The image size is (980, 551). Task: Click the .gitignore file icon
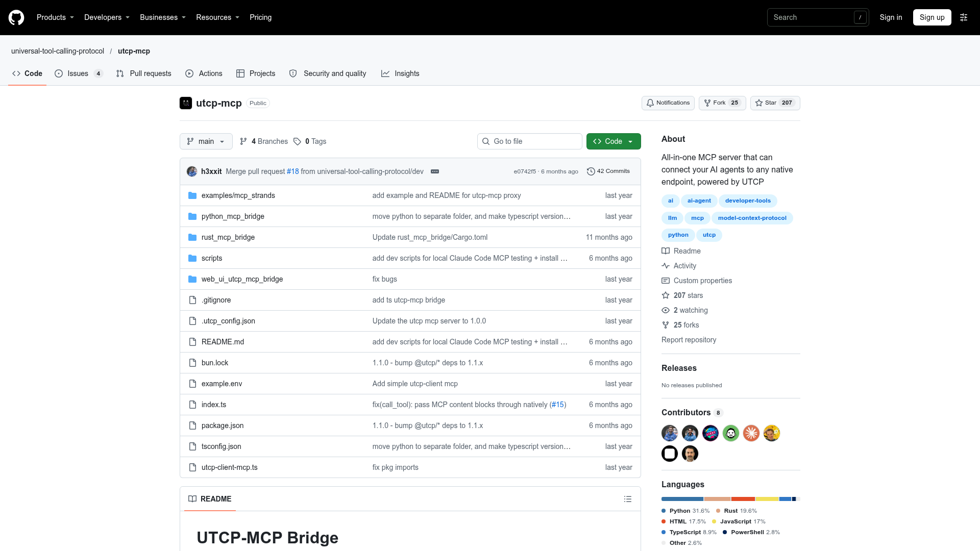point(192,300)
